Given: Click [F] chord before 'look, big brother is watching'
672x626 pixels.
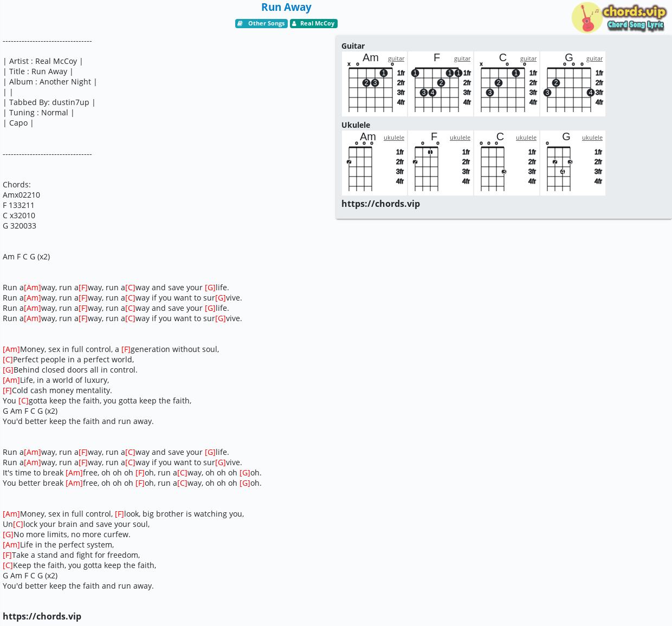Looking at the screenshot, I should (119, 514).
